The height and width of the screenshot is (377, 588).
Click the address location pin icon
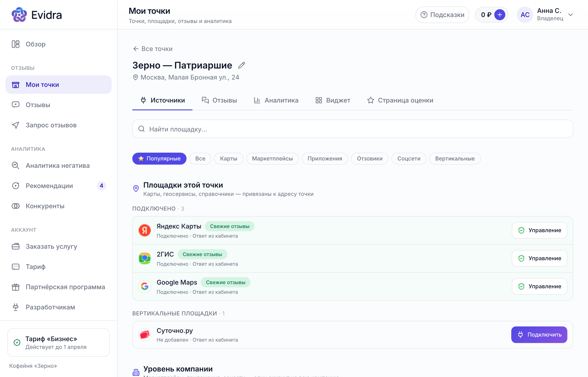click(x=135, y=77)
